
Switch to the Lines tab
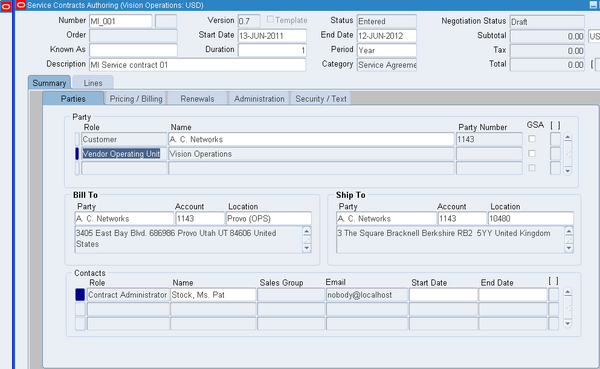(x=93, y=83)
